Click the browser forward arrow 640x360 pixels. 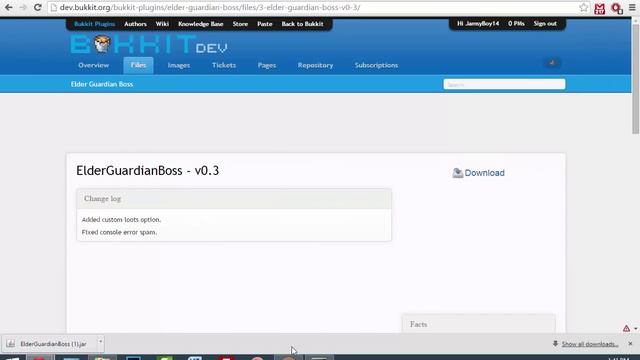point(23,7)
